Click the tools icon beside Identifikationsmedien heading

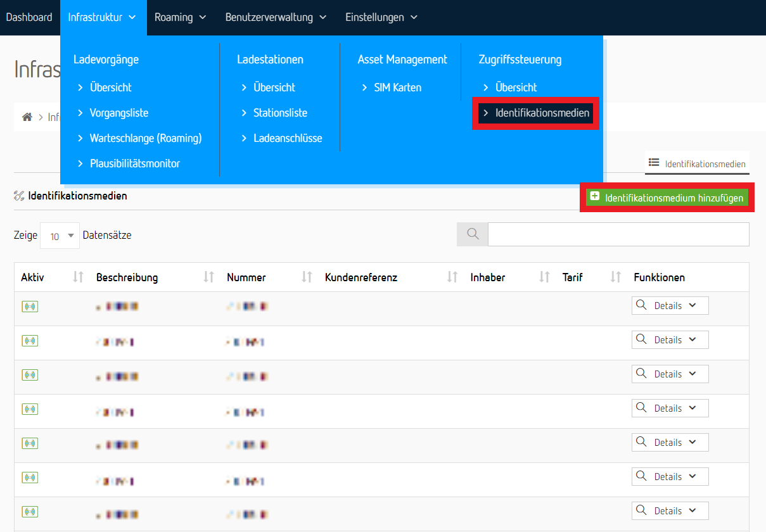20,196
